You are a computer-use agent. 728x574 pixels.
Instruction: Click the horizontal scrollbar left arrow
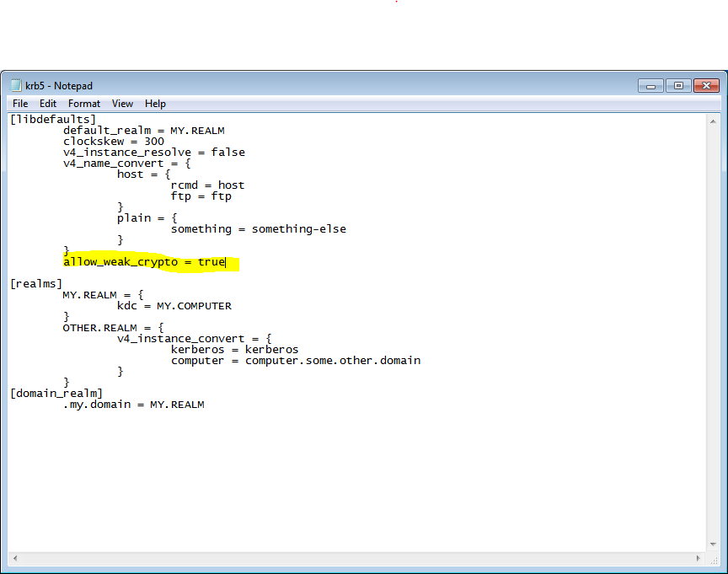(x=14, y=558)
